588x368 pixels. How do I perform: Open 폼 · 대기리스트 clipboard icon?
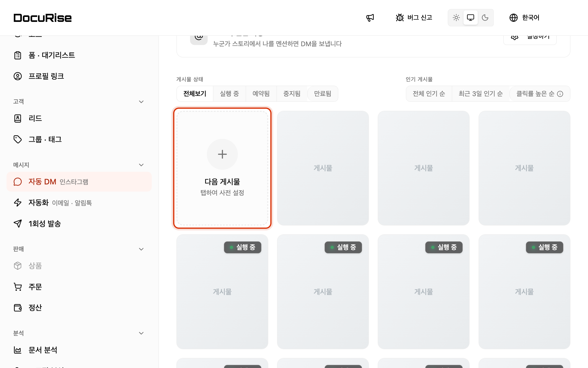click(18, 55)
